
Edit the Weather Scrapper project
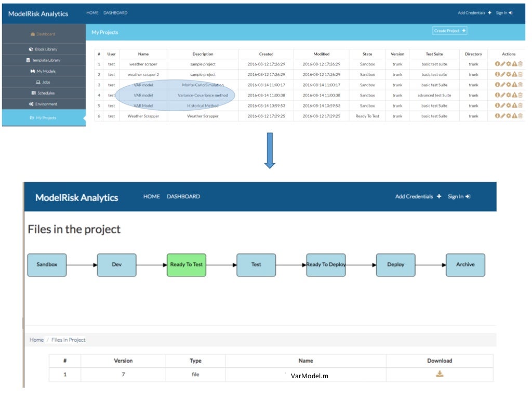pos(503,116)
